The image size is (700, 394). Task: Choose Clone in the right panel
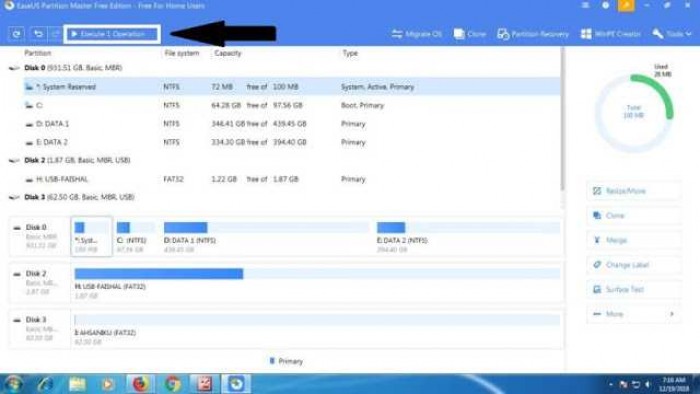coord(634,216)
